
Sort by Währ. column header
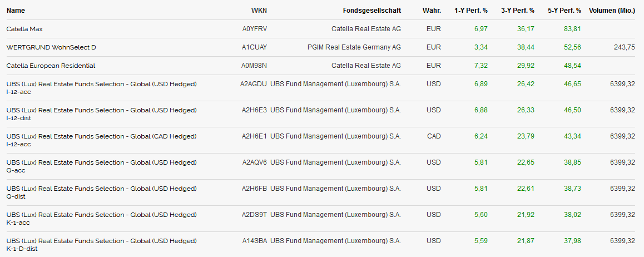[432, 10]
